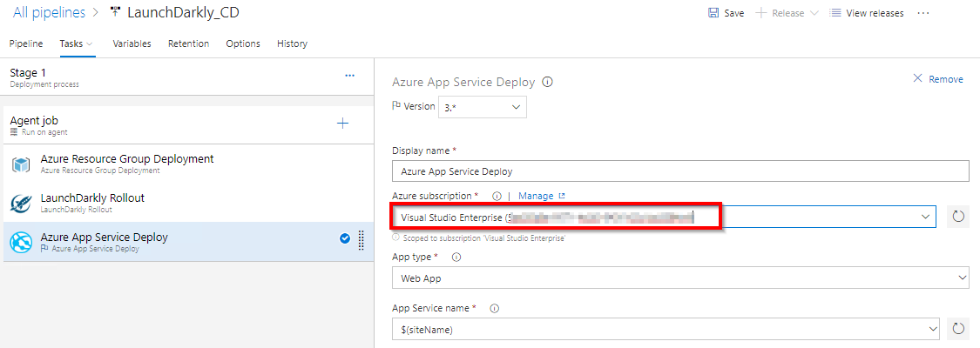
Task: Open the All pipelines breadcrumb link
Action: pyautogui.click(x=49, y=12)
